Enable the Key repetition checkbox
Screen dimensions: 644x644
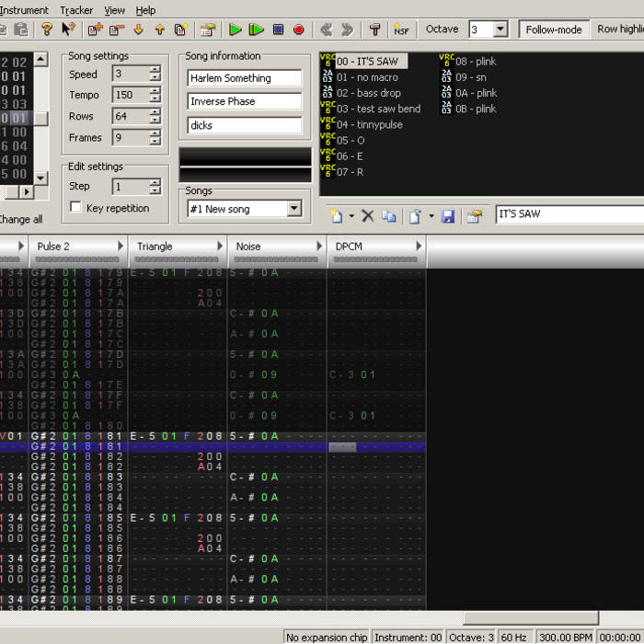[x=76, y=208]
